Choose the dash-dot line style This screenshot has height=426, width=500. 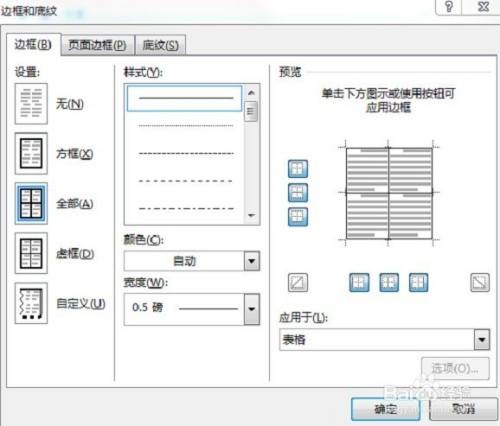point(186,209)
